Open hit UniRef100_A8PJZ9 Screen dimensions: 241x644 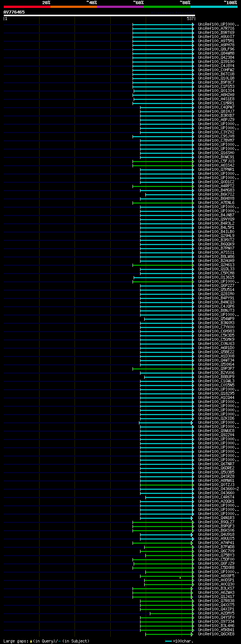coord(216,120)
